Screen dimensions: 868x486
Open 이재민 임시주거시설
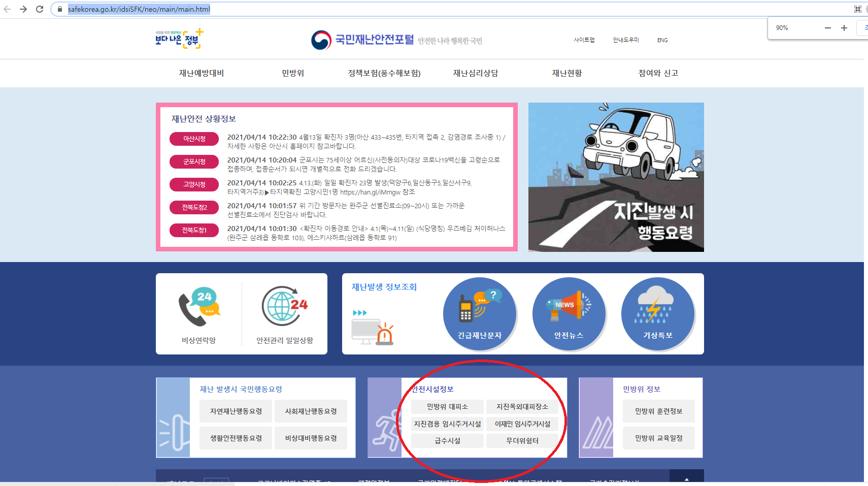[x=522, y=424]
